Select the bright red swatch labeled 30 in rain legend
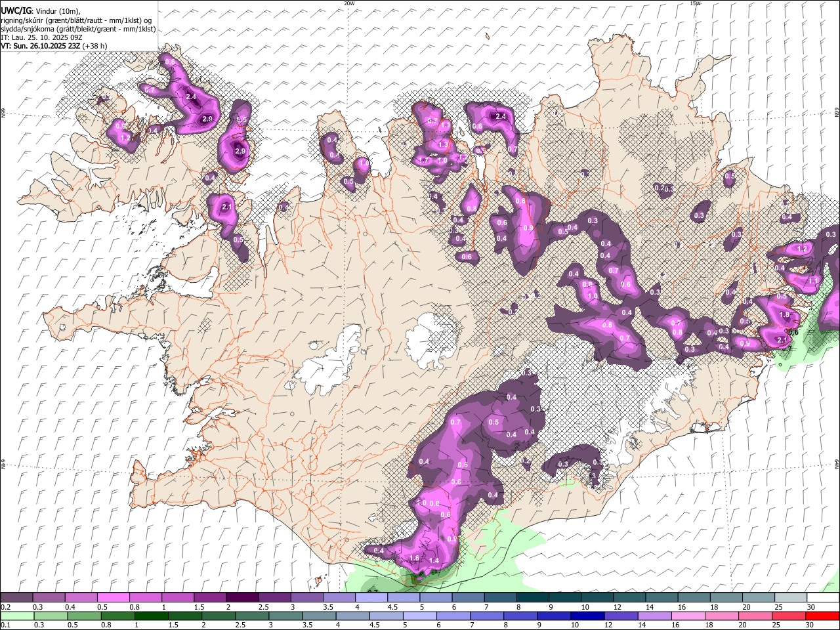Viewport: 840px width, 630px height. click(x=823, y=616)
